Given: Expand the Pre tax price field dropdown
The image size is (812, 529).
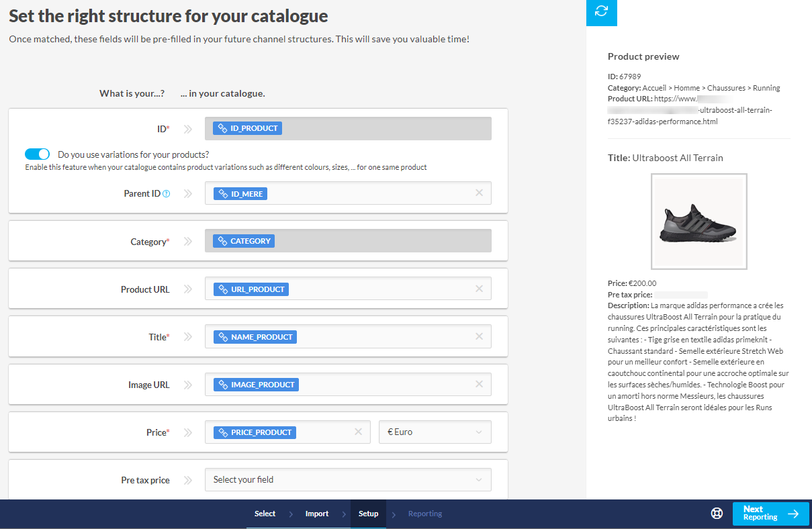Looking at the screenshot, I should [348, 480].
